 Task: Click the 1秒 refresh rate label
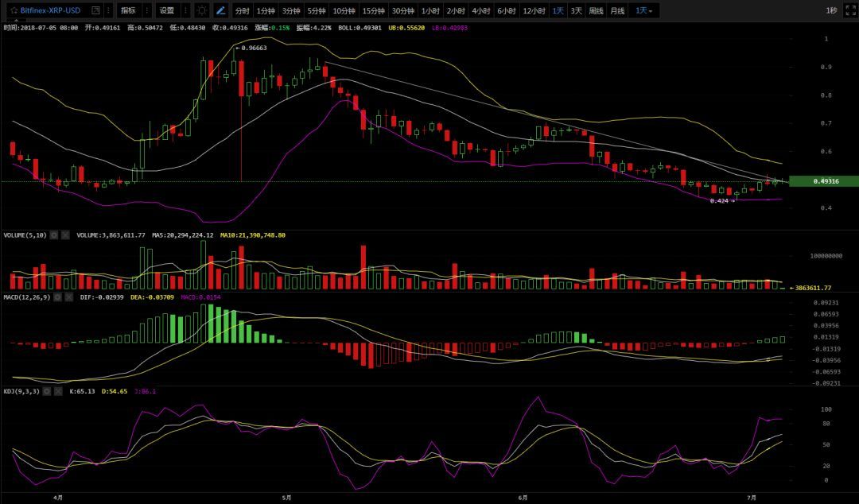point(832,10)
